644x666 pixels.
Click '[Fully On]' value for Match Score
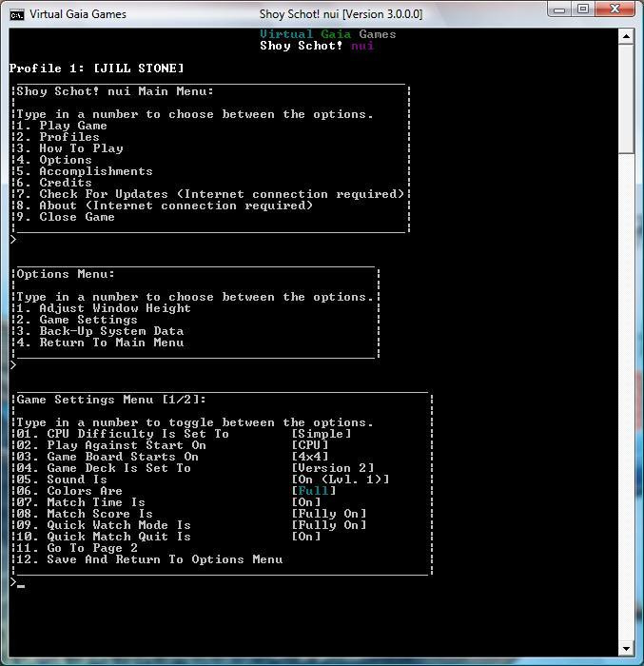click(x=329, y=515)
